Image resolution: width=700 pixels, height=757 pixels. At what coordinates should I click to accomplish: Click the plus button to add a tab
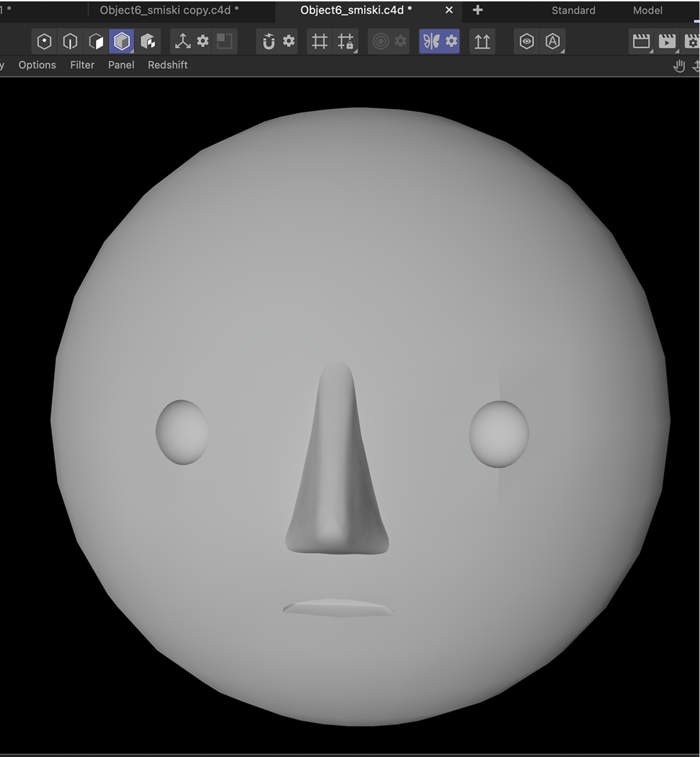[477, 10]
